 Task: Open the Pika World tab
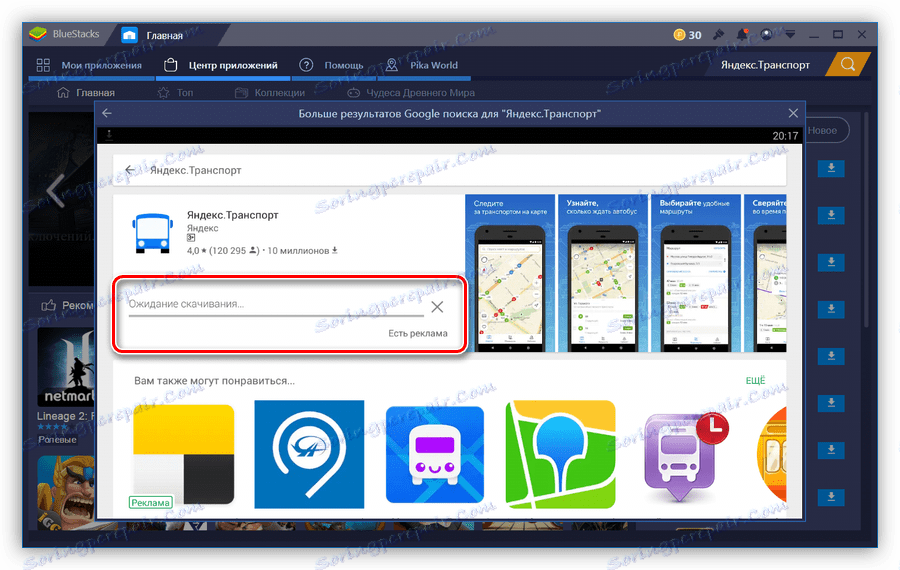422,65
